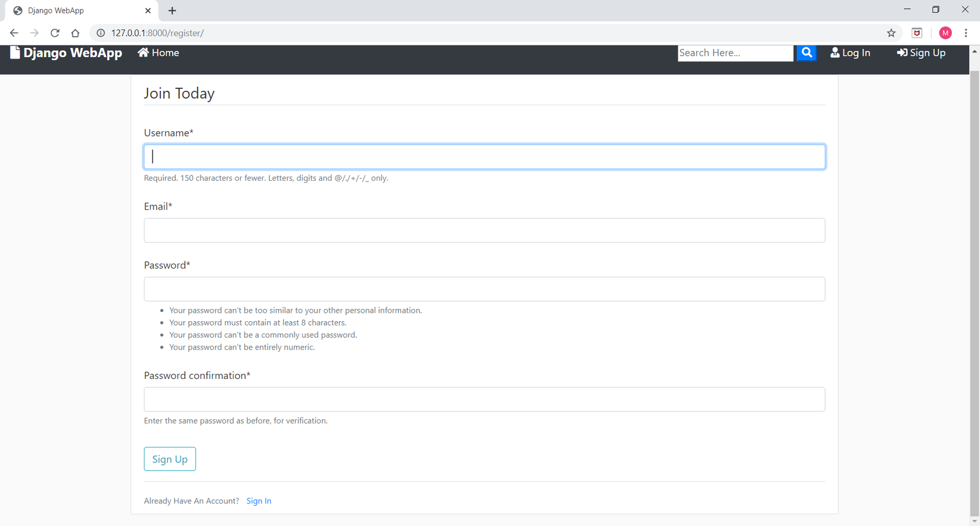Close the Django WebApp tab
This screenshot has height=526, width=980.
(x=148, y=10)
